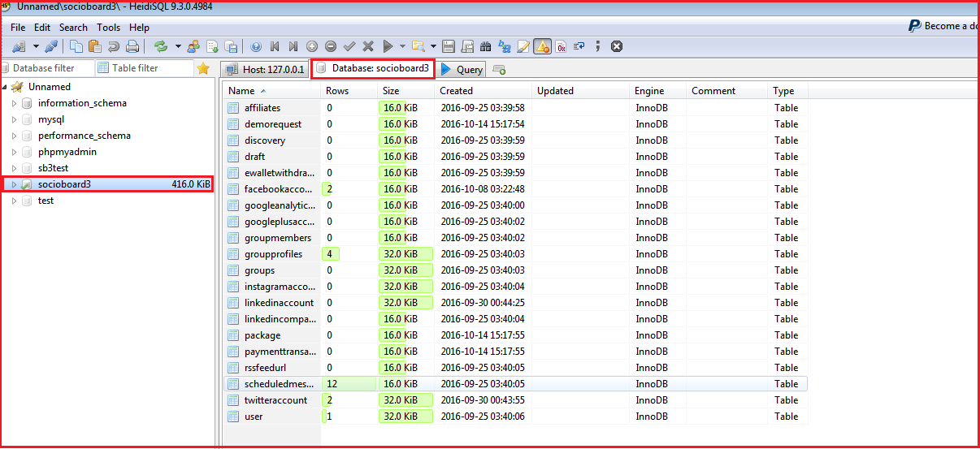The width and height of the screenshot is (980, 449).
Task: Collapse the Unnamed session tree node
Action: pos(4,87)
